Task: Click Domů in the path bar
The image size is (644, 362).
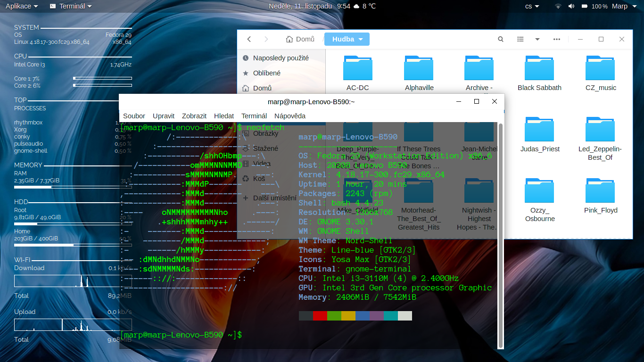Action: pyautogui.click(x=300, y=39)
